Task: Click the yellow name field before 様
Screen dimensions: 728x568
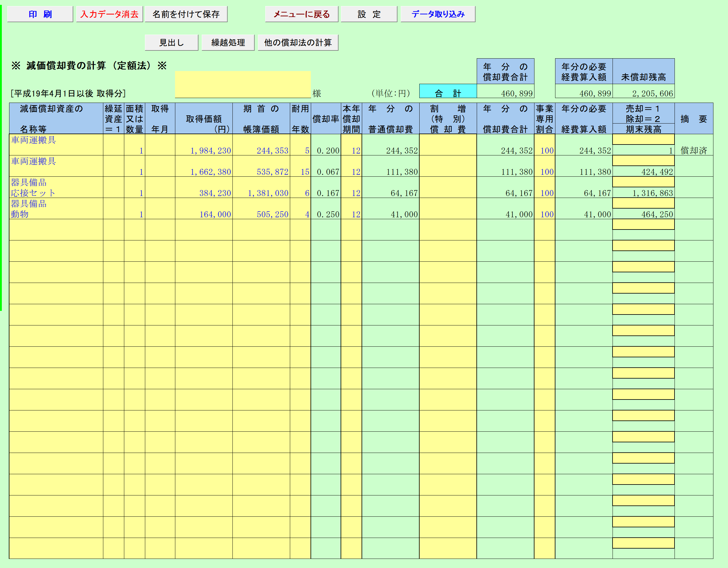Action: (243, 85)
